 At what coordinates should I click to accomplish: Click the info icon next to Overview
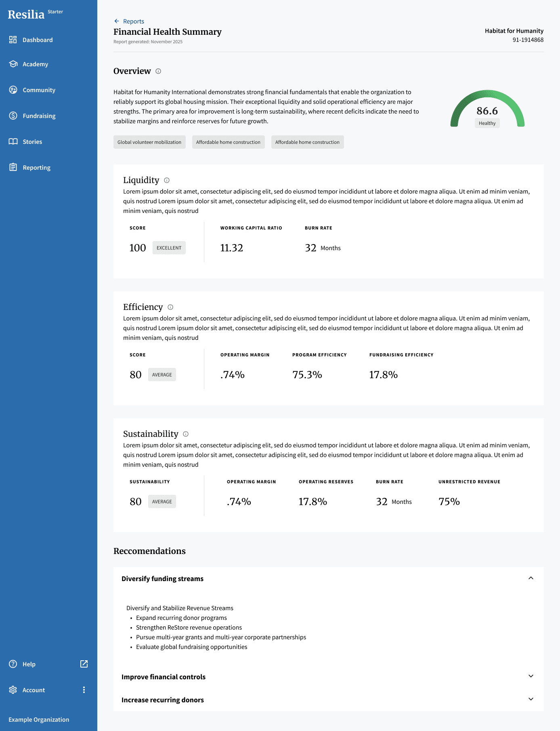pyautogui.click(x=158, y=71)
